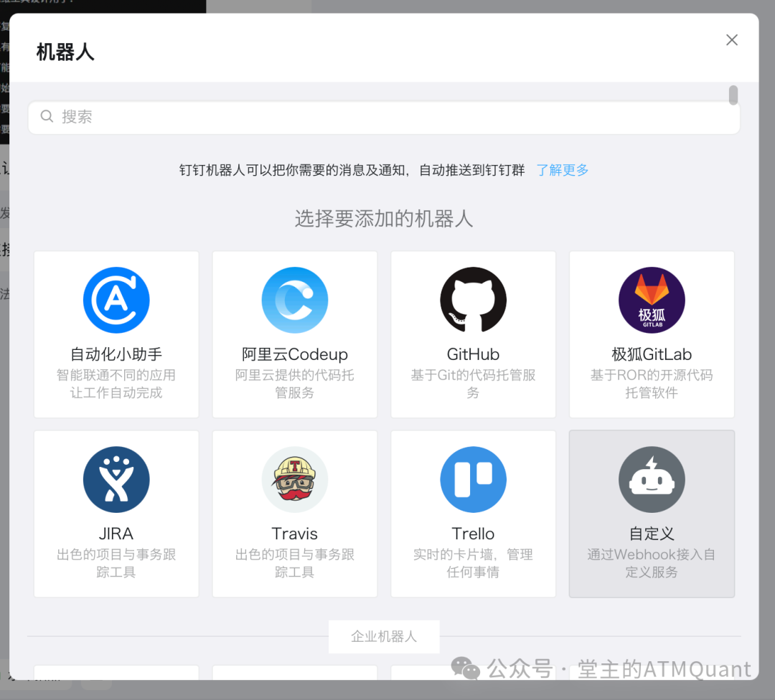Image resolution: width=775 pixels, height=700 pixels.
Task: Click the dialog's vertical scrollbar thumb
Action: coord(733,95)
